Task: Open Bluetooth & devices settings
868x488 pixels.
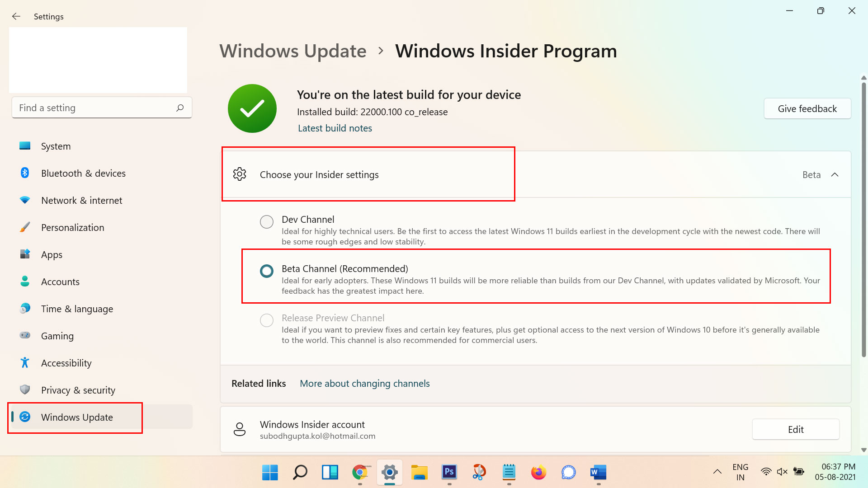Action: [x=83, y=173]
